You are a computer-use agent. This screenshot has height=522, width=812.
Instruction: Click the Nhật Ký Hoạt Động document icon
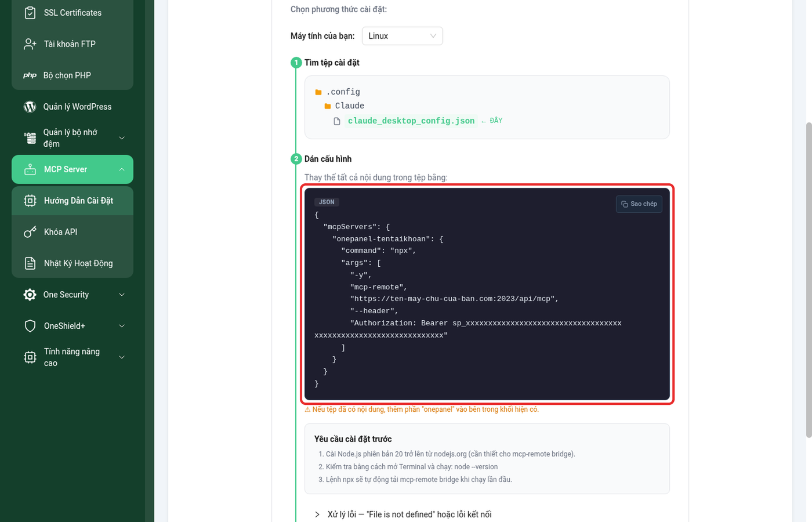pyautogui.click(x=30, y=263)
